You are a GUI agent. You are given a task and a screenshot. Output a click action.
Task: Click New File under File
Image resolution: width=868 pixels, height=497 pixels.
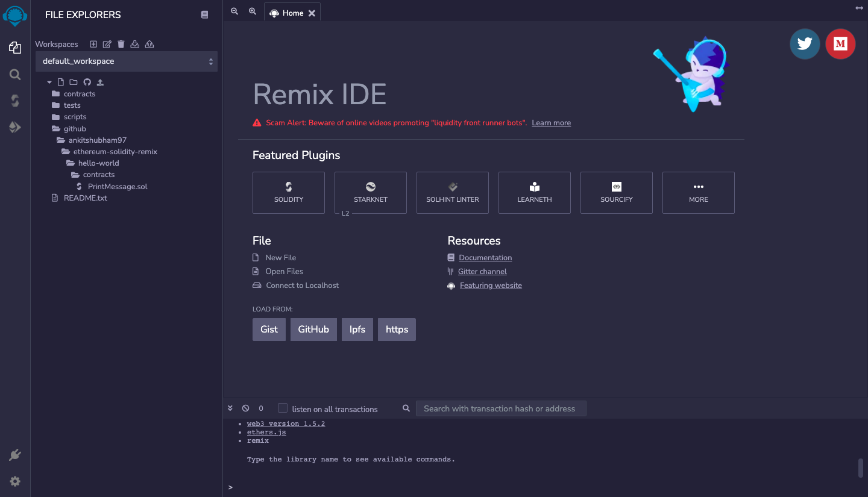[x=281, y=257]
